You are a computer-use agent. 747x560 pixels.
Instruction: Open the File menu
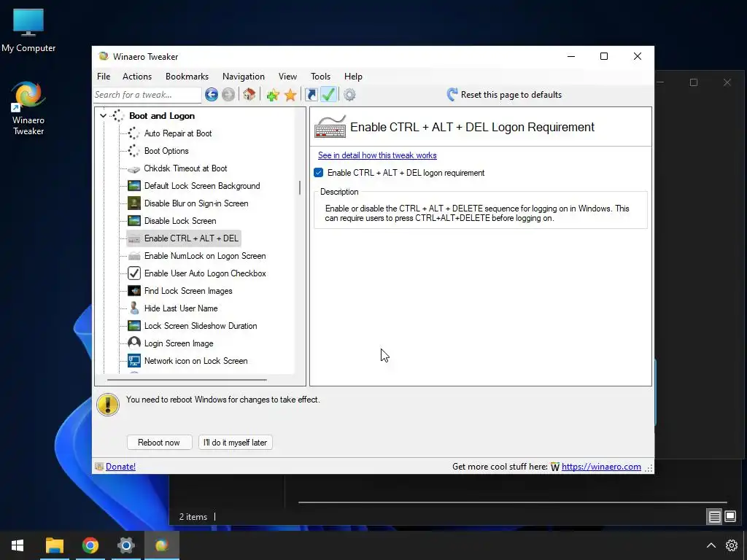pyautogui.click(x=104, y=76)
